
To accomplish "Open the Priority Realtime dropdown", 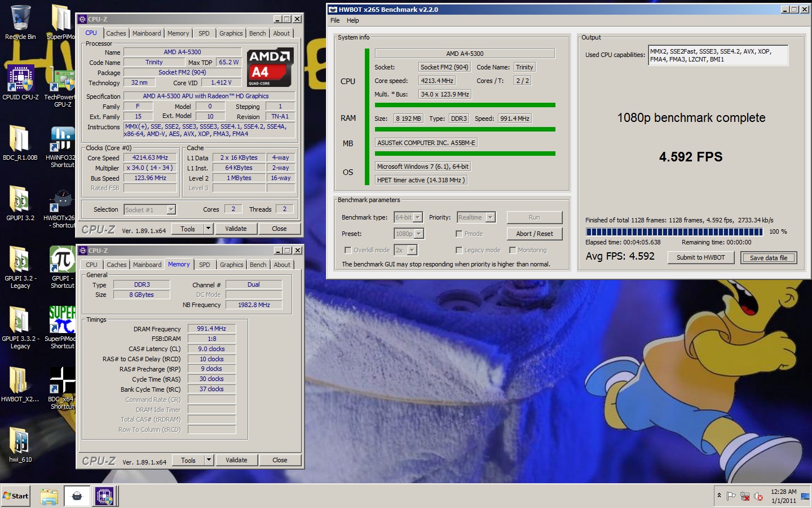I will tap(491, 217).
